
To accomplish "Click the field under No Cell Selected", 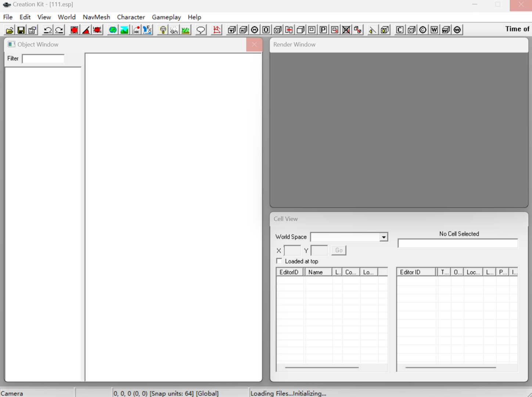I will 458,243.
